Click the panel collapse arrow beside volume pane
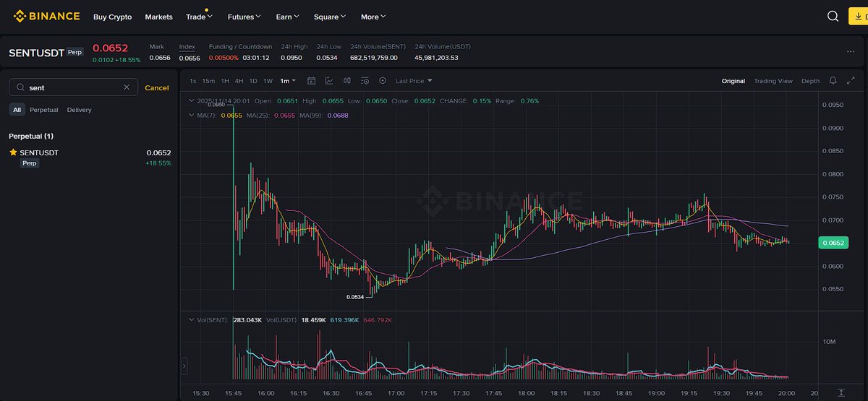Viewport: 868px width, 401px height. pos(184,367)
